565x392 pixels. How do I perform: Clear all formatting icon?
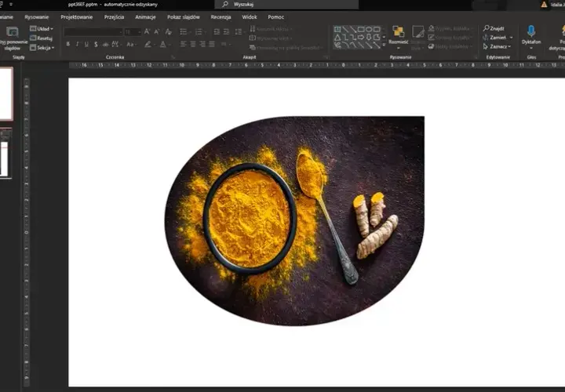(168, 31)
